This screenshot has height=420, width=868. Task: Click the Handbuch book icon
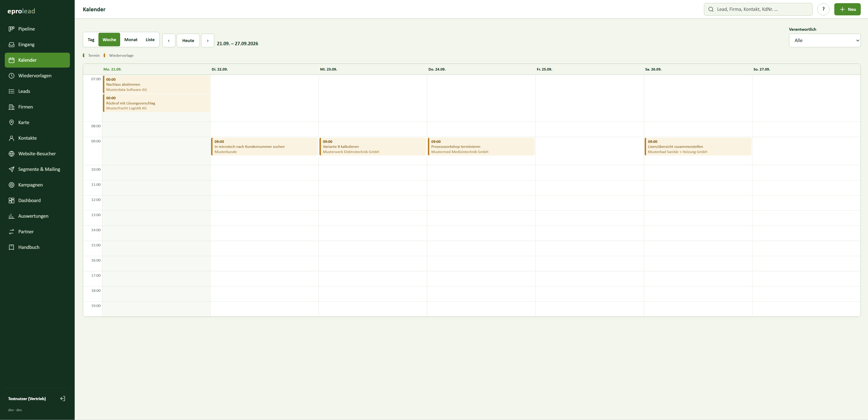pos(12,247)
